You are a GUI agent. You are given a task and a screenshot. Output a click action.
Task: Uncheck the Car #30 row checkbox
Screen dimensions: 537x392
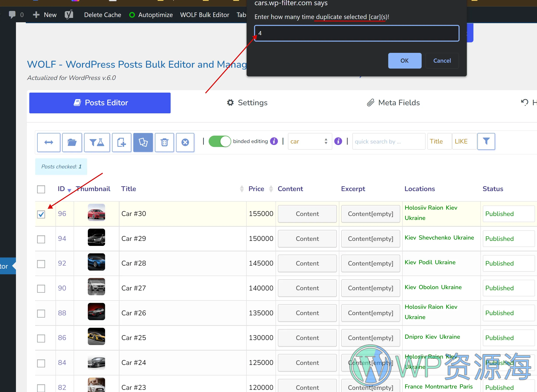click(x=41, y=214)
